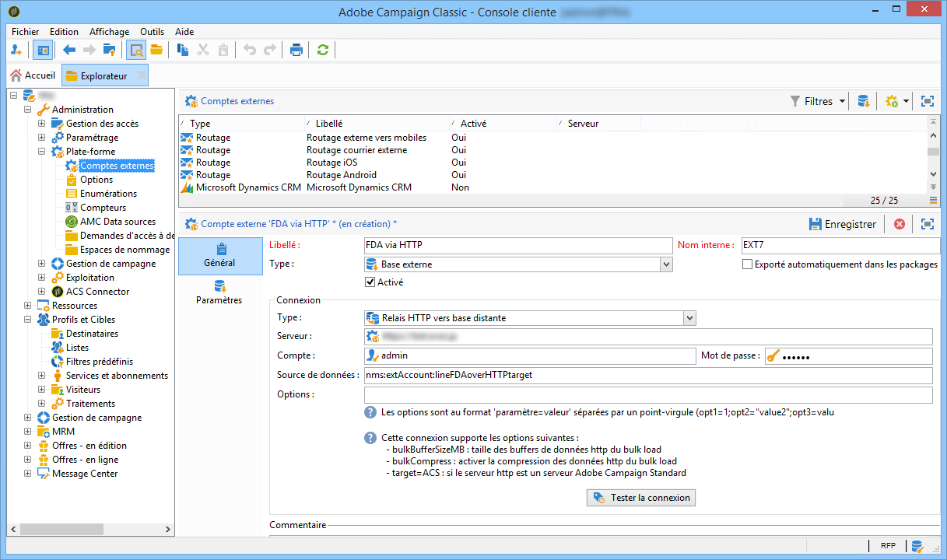
Task: Toggle Exporté automatiquement dans les packages
Action: [748, 264]
